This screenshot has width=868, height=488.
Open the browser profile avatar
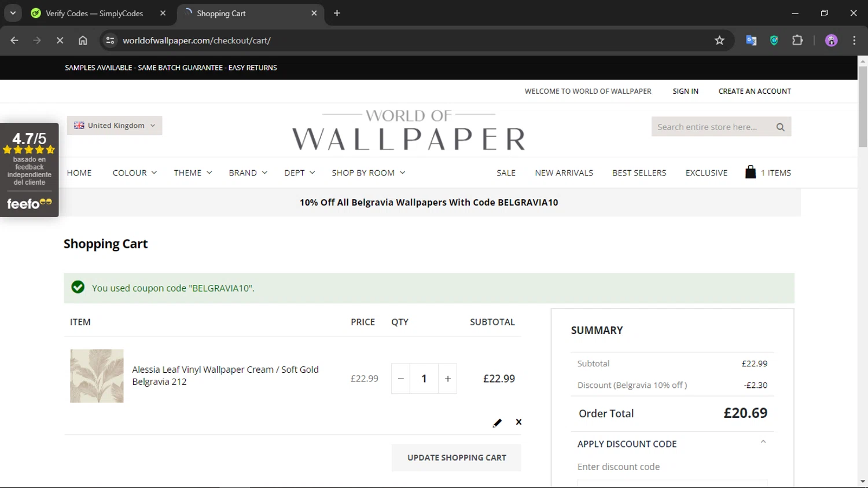click(x=832, y=41)
